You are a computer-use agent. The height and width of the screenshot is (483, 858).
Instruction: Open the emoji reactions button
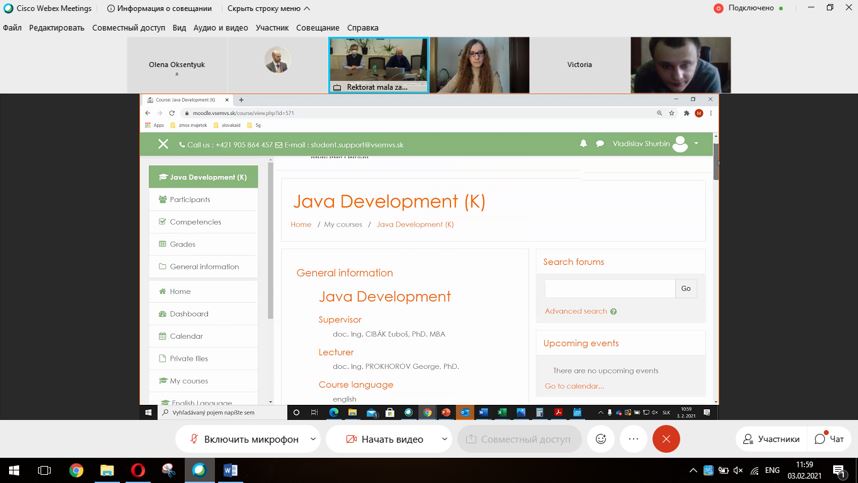(x=601, y=439)
